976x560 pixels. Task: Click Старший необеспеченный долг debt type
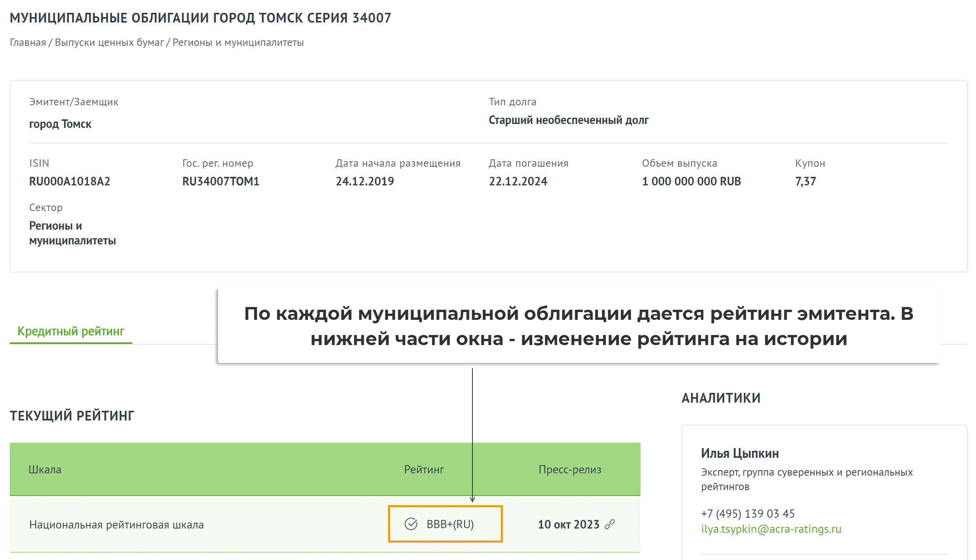[x=568, y=120]
